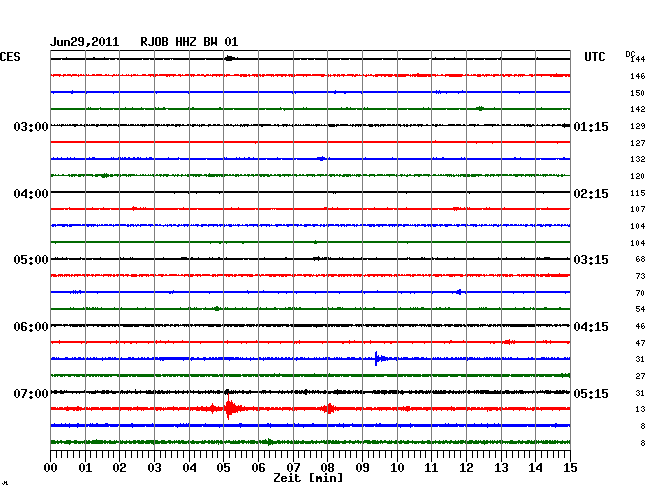This screenshot has height=494, width=650.
Task: Click the 04:00 local time label
Action: pyautogui.click(x=31, y=194)
